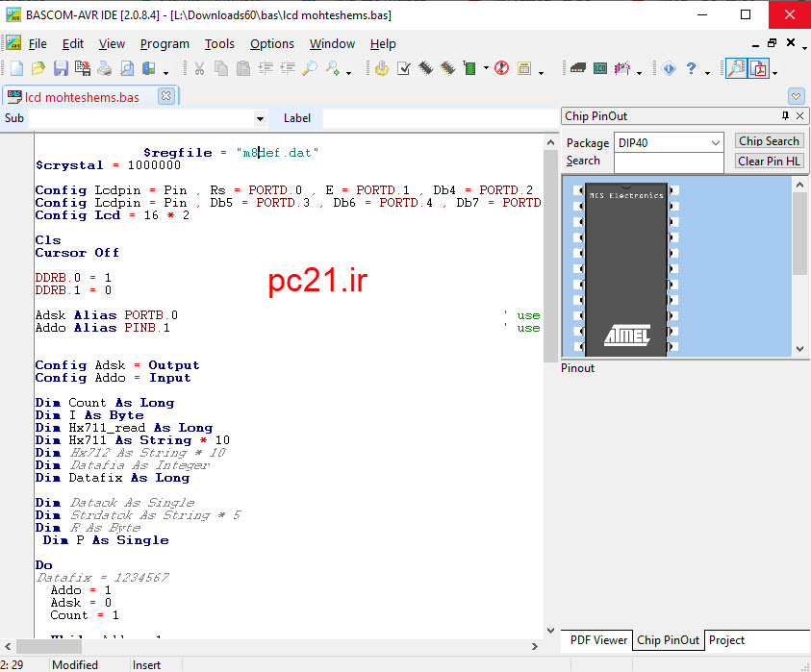Click the chip Search input field
The height and width of the screenshot is (672, 811).
click(x=669, y=162)
